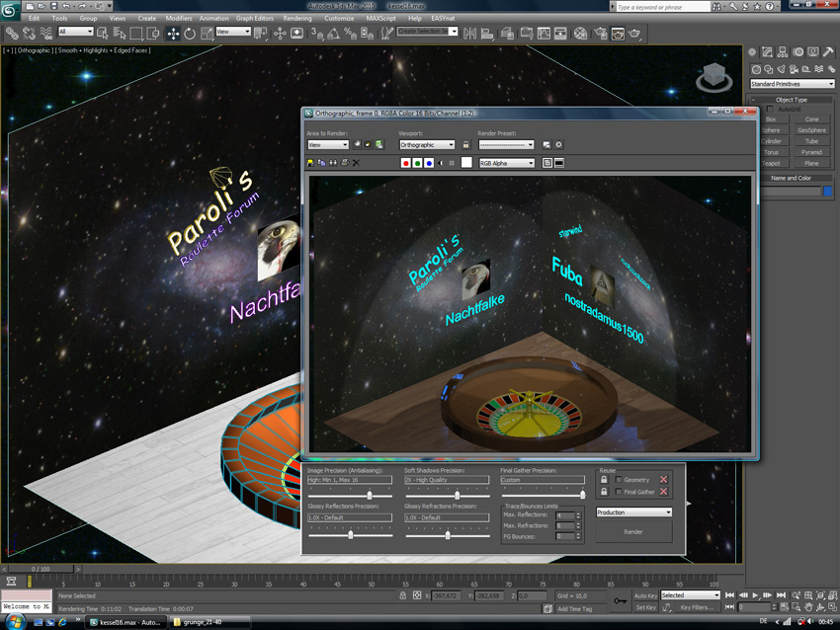Open the Utilities hammer tab icon

point(828,52)
